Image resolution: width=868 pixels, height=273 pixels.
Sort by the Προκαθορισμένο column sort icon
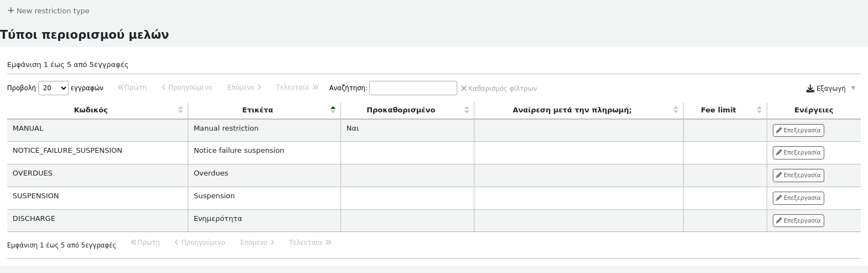click(x=467, y=110)
